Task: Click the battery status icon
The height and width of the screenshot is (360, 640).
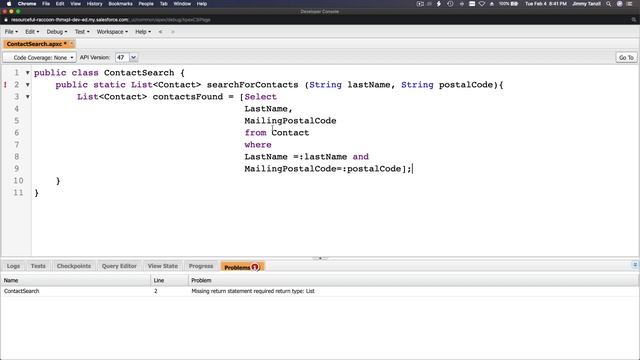Action: pyautogui.click(x=515, y=4)
